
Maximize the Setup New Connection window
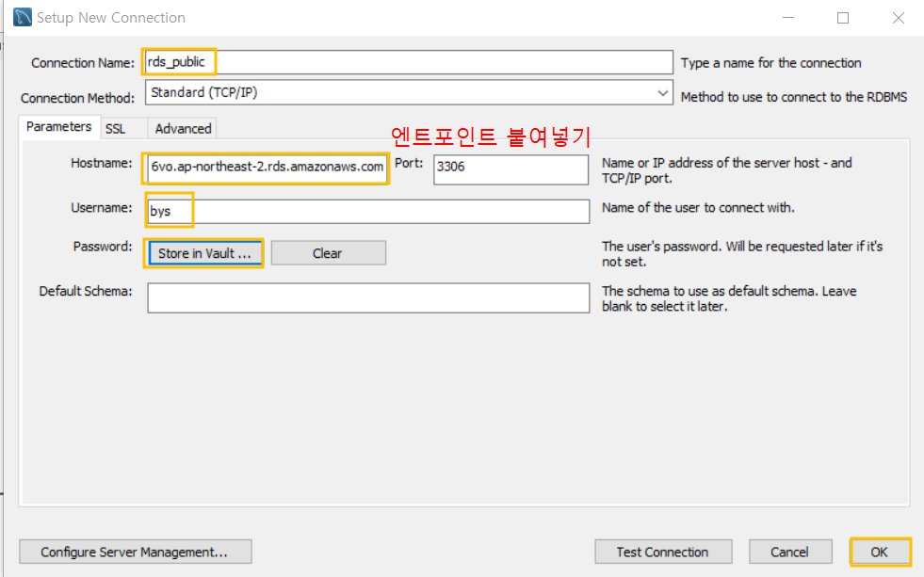tap(843, 18)
